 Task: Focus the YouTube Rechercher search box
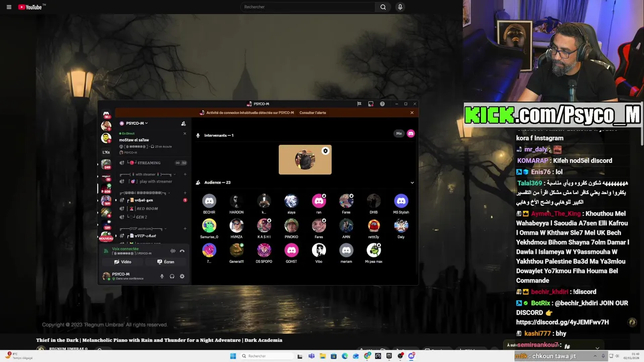pos(307,7)
